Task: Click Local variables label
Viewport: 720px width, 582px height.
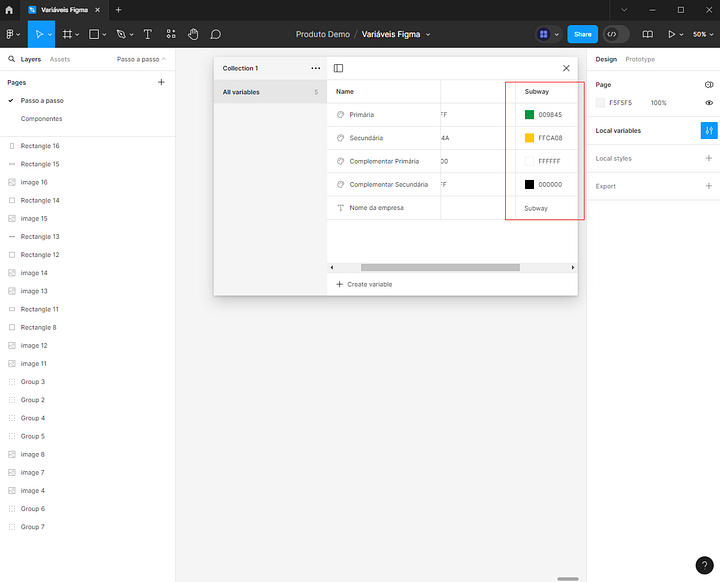Action: 618,130
